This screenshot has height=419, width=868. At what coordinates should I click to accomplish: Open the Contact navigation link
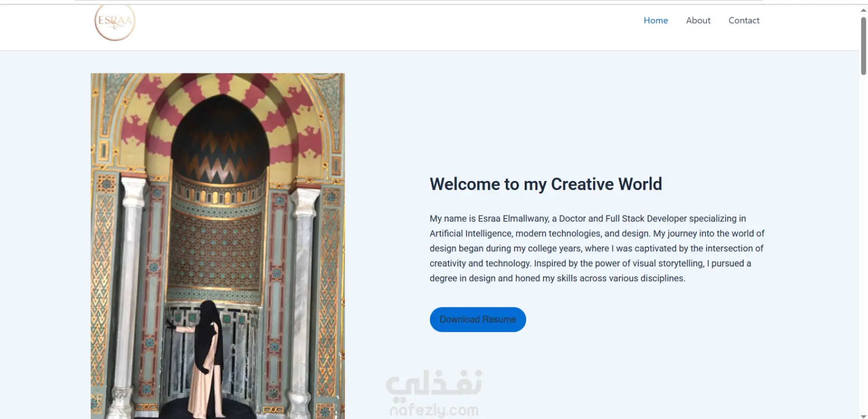point(744,20)
